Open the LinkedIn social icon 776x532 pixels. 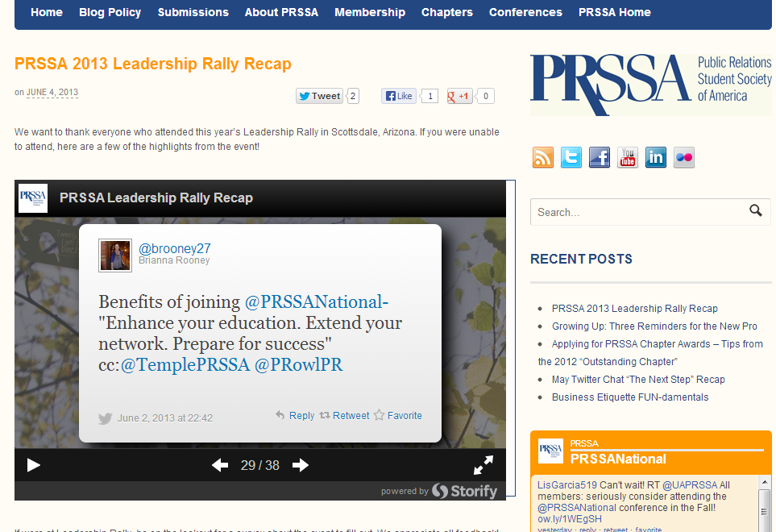point(656,157)
